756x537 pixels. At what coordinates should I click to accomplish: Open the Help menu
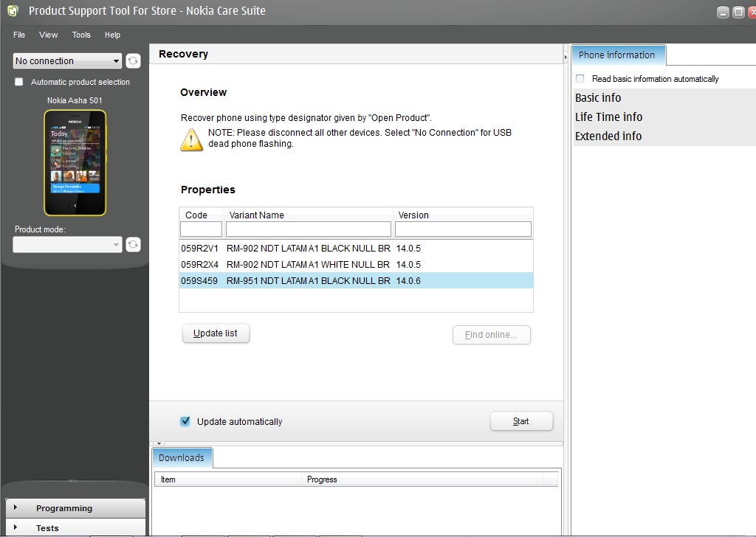pyautogui.click(x=112, y=35)
